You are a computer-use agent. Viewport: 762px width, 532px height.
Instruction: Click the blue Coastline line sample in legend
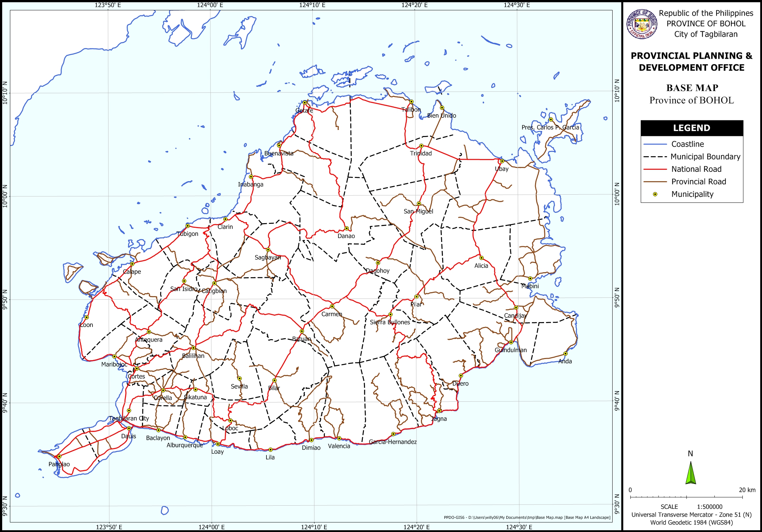tap(655, 144)
